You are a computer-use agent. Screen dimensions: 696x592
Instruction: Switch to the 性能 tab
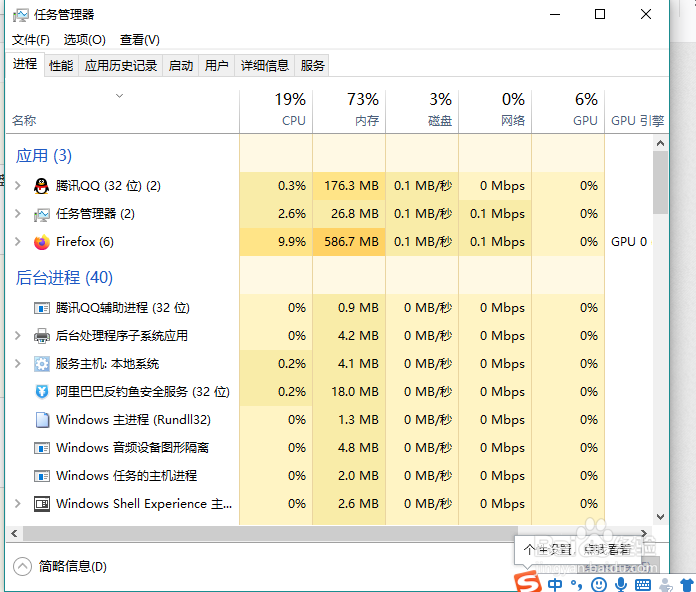pos(61,66)
